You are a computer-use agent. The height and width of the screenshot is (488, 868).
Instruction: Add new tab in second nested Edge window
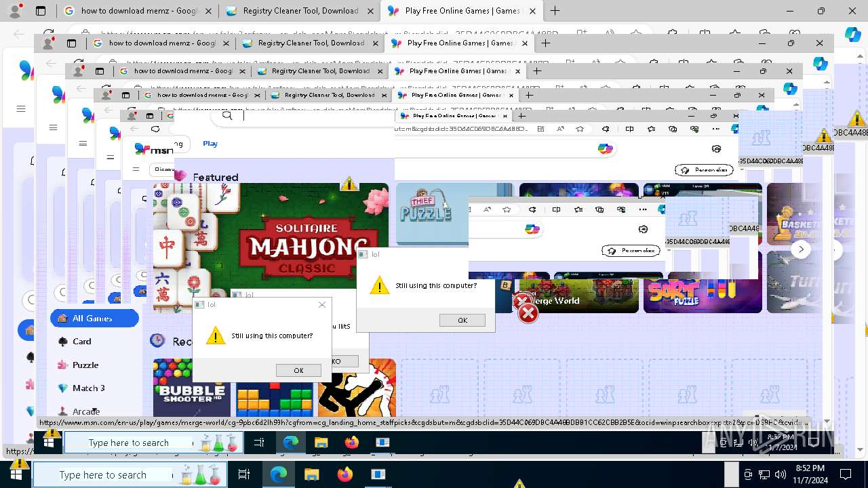(545, 43)
